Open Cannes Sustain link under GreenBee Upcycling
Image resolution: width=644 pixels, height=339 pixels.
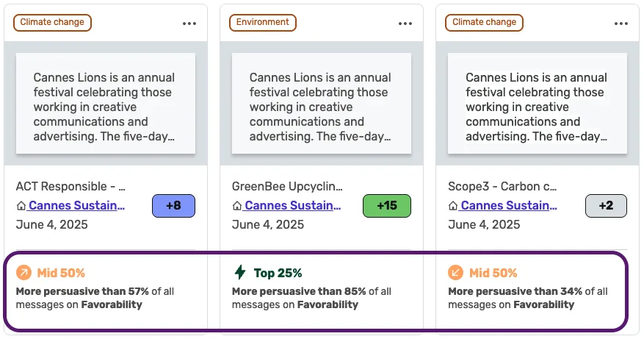click(x=292, y=205)
